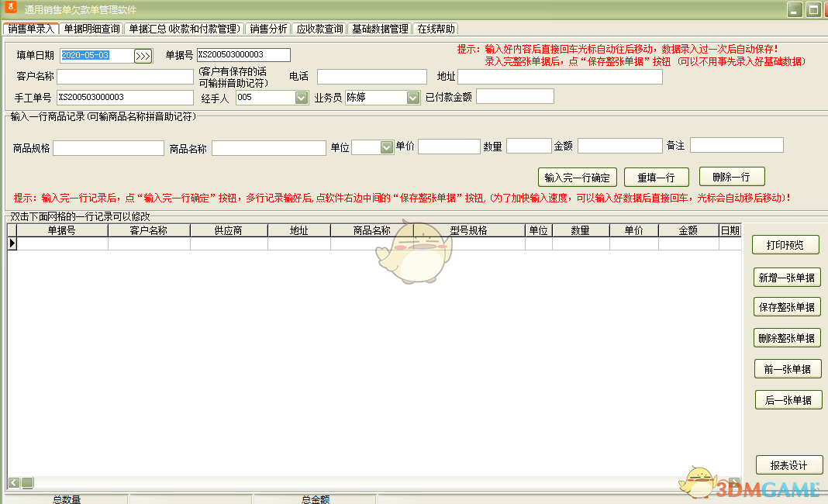Click 新增一张单据 to create a new order
The width and height of the screenshot is (828, 504).
point(788,276)
